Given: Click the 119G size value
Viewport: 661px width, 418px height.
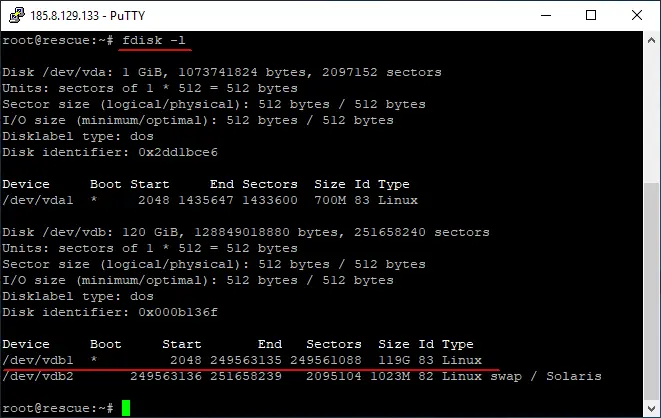Looking at the screenshot, I should coord(394,360).
